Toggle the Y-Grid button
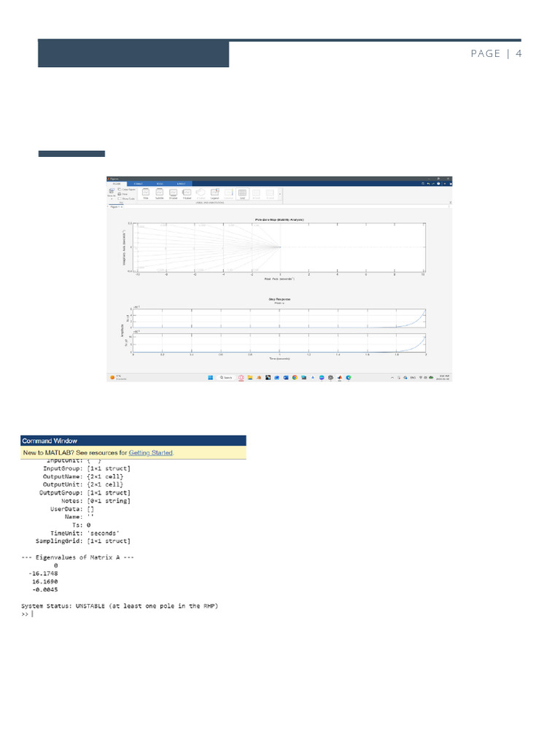The image size is (560, 747). tap(270, 193)
